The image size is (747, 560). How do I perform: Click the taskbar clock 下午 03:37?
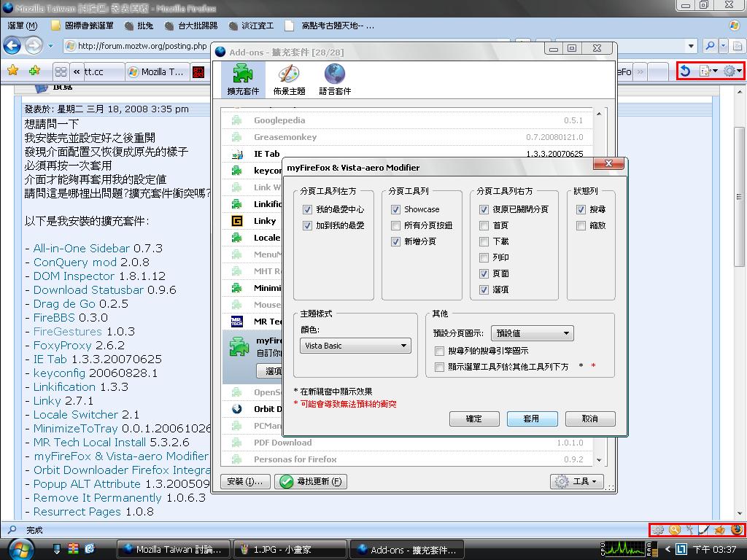[713, 550]
